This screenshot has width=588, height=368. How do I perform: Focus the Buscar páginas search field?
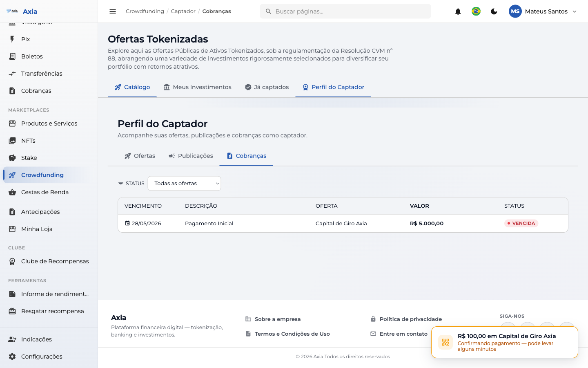pyautogui.click(x=345, y=11)
